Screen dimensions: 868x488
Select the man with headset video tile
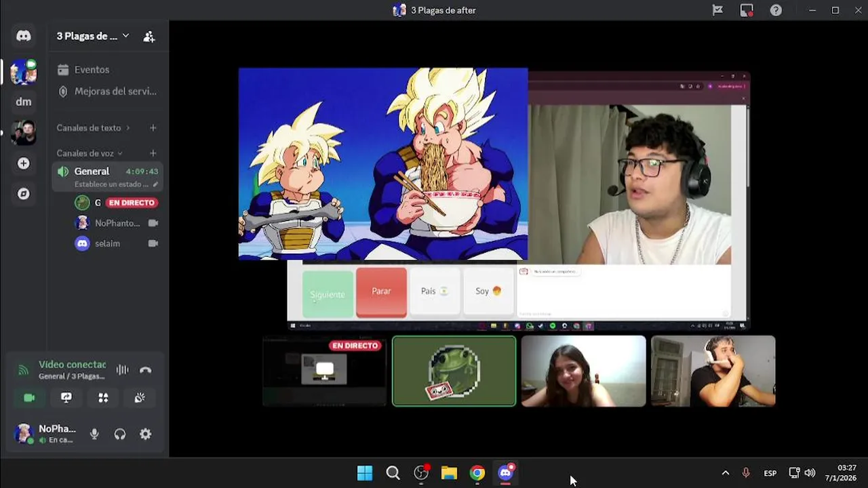[713, 371]
